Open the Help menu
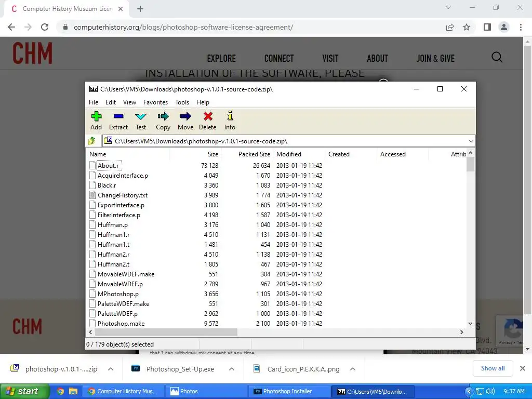532x399 pixels. (x=203, y=102)
